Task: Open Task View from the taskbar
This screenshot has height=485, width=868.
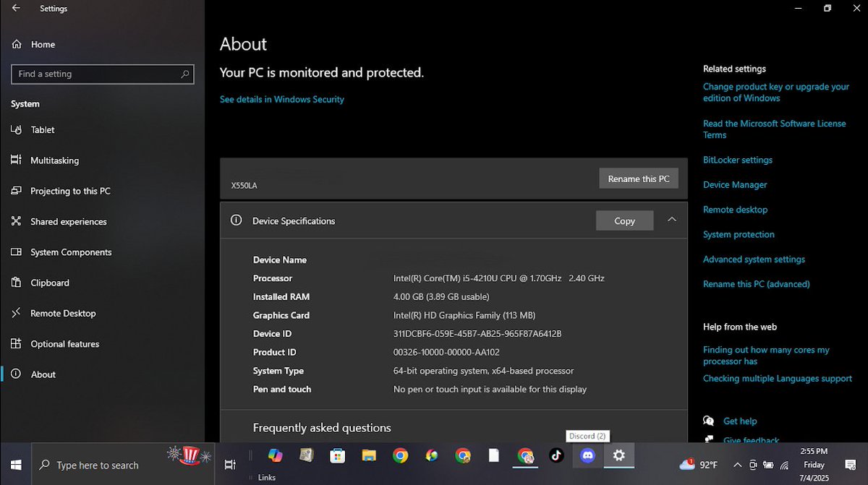Action: [230, 465]
